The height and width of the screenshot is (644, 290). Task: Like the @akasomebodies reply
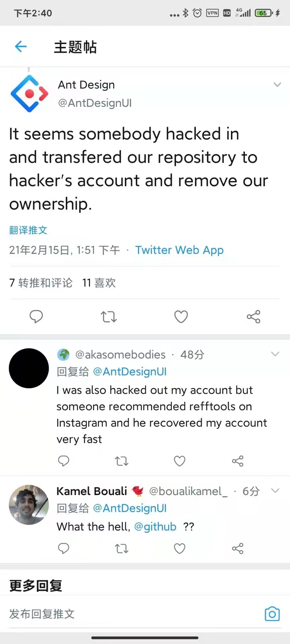[x=180, y=461]
